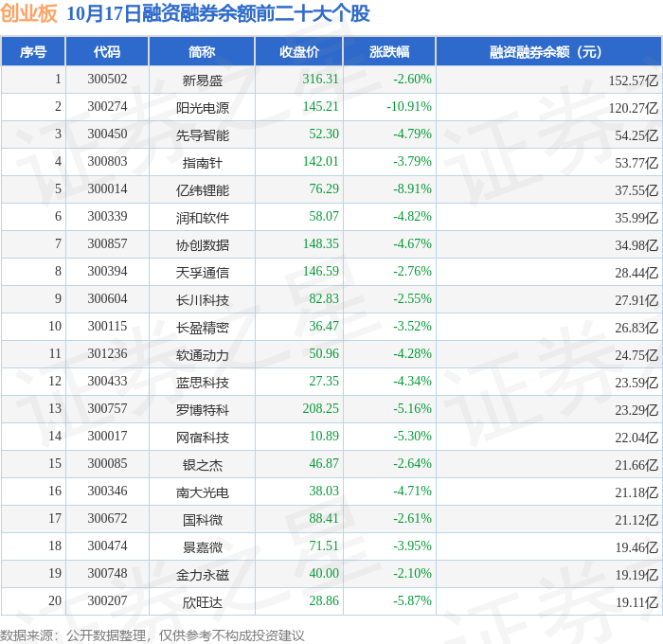Select stock name 润和软件
The height and width of the screenshot is (644, 663).
point(202,218)
